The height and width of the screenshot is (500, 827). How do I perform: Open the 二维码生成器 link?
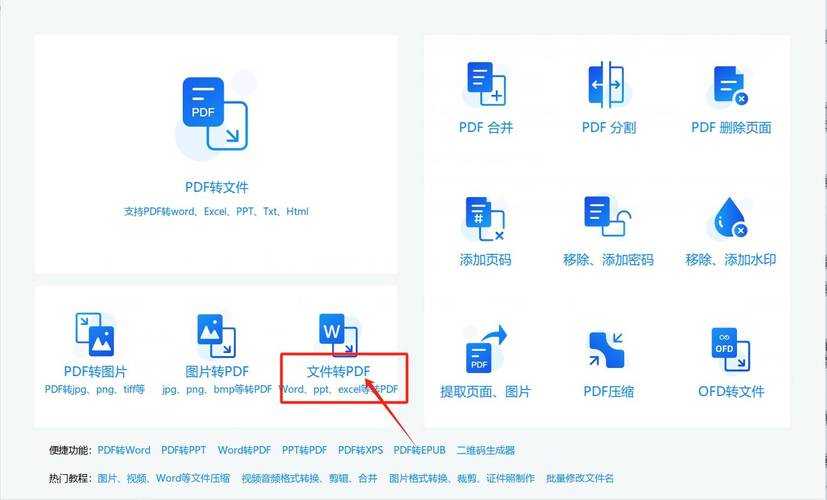pyautogui.click(x=486, y=450)
